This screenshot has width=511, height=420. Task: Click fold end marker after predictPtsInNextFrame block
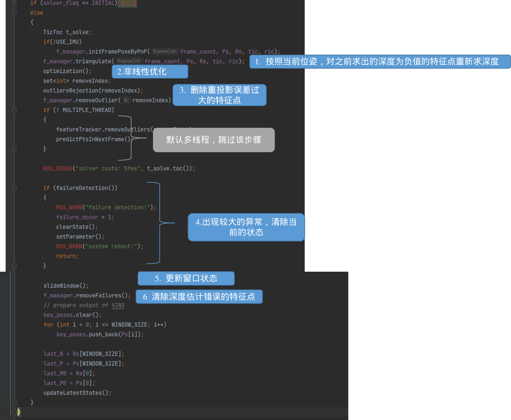pos(14,149)
